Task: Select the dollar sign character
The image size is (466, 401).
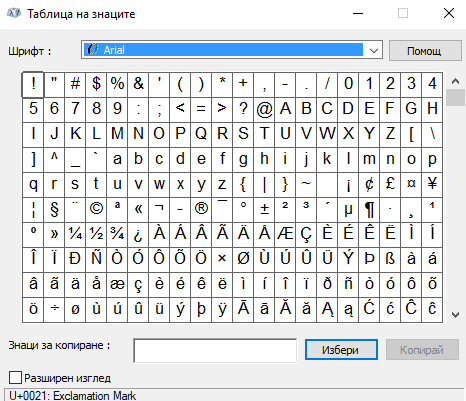Action: pyautogui.click(x=96, y=84)
